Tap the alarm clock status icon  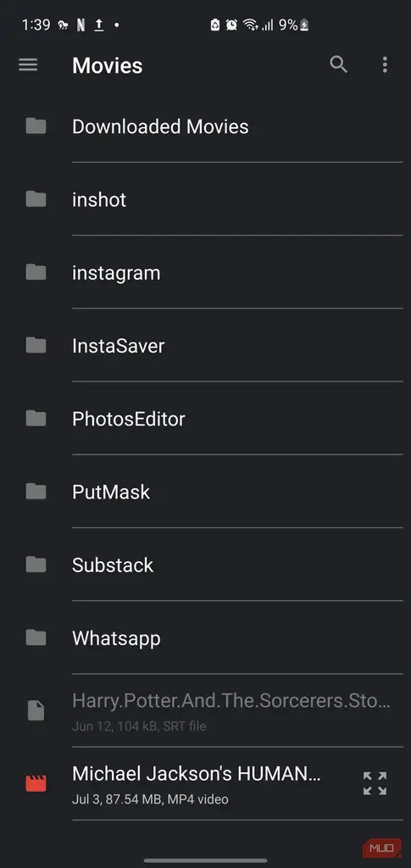tap(232, 25)
